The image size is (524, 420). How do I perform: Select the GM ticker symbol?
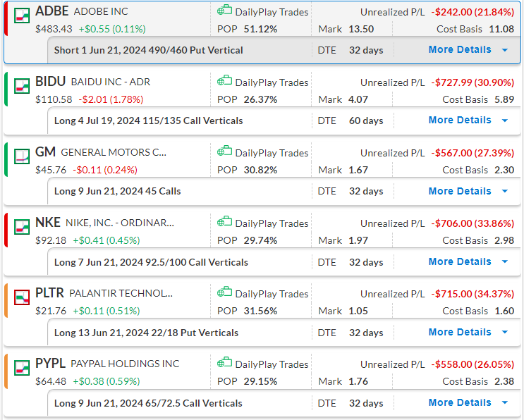point(45,152)
